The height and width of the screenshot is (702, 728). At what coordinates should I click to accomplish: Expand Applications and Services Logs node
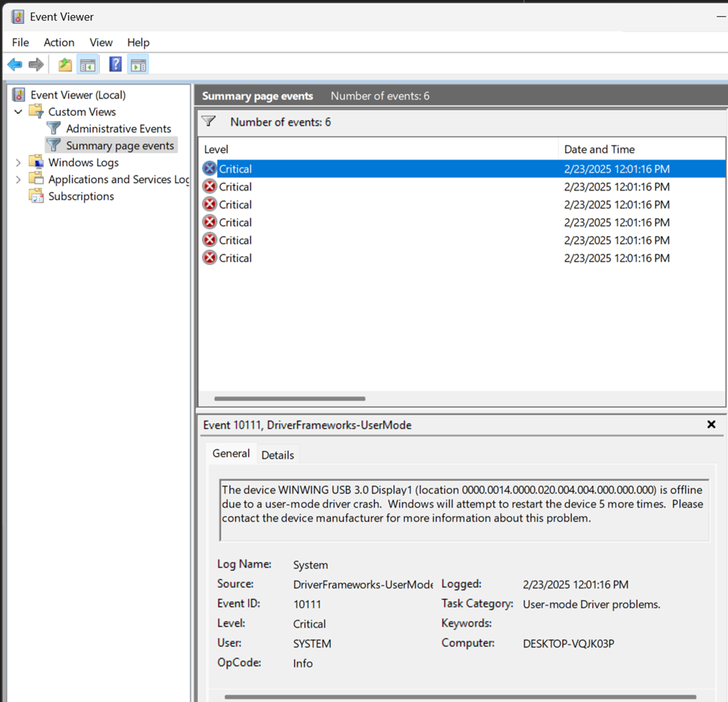coord(18,179)
